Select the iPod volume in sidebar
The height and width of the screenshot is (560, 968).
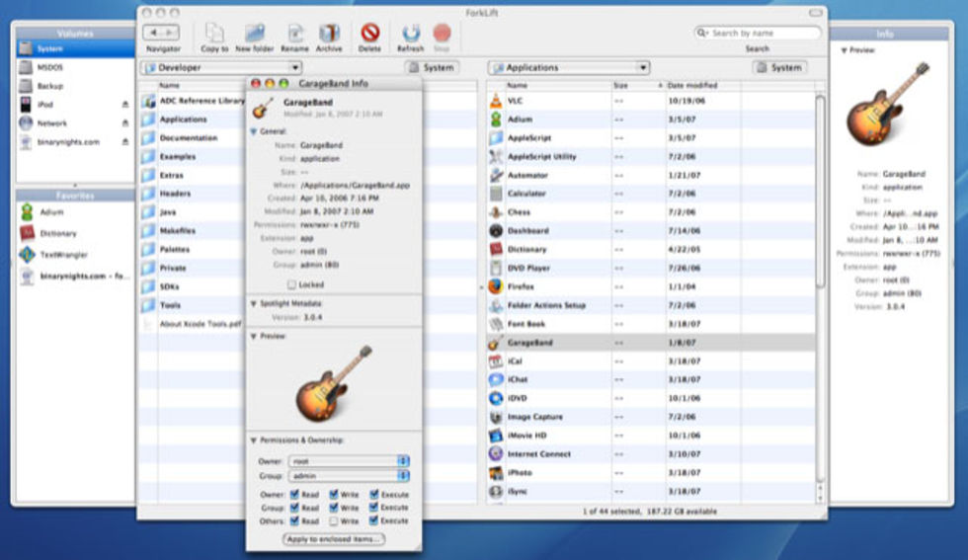[46, 105]
